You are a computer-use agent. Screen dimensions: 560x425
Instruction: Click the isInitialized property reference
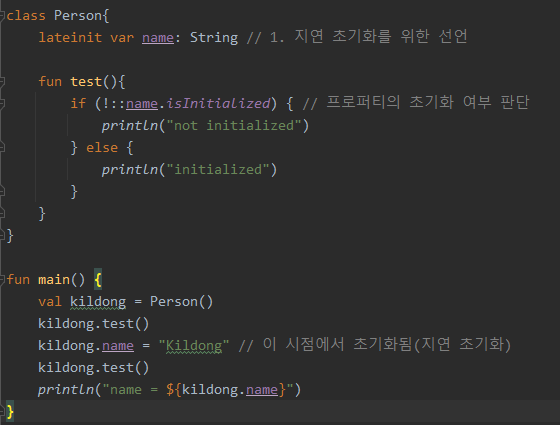(218, 104)
